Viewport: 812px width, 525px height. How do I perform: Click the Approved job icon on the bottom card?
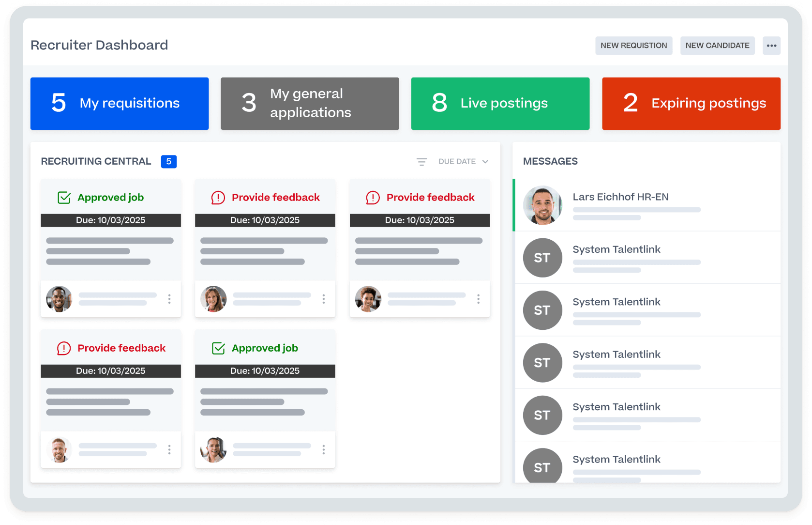[x=218, y=348]
